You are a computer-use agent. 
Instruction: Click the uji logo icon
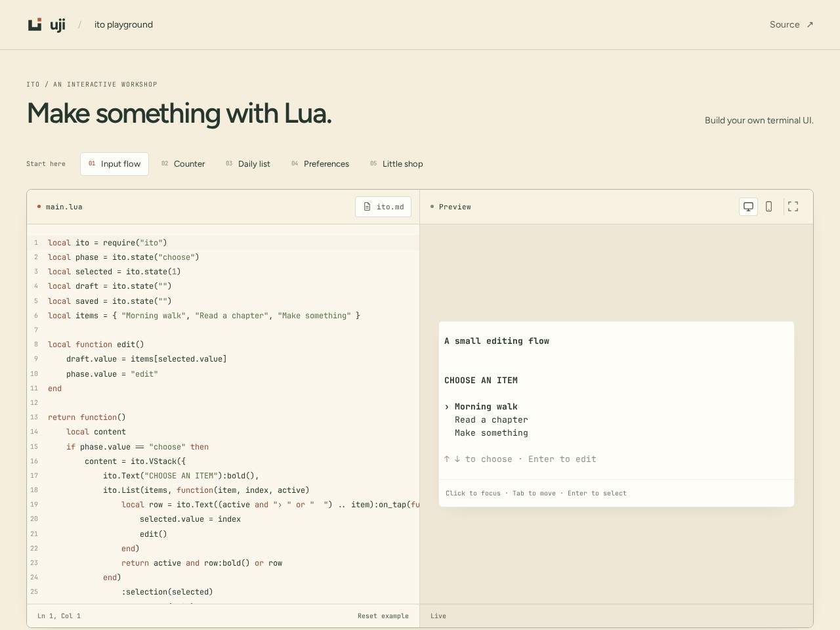[35, 25]
